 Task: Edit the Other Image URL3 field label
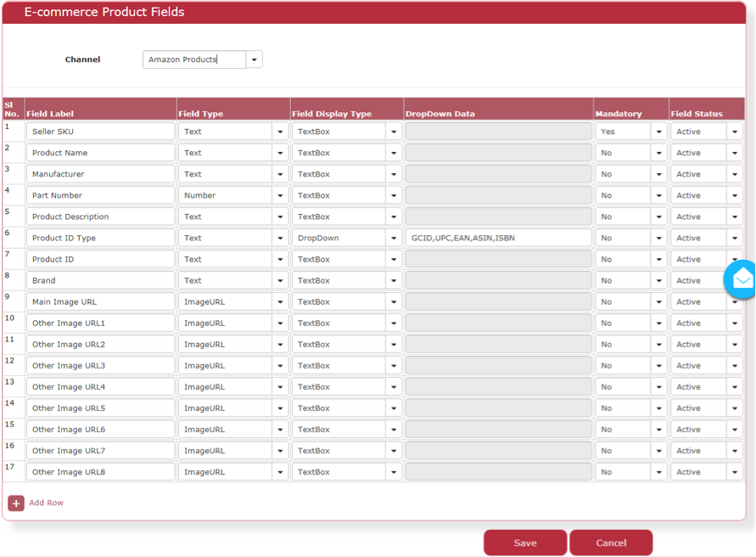(101, 365)
